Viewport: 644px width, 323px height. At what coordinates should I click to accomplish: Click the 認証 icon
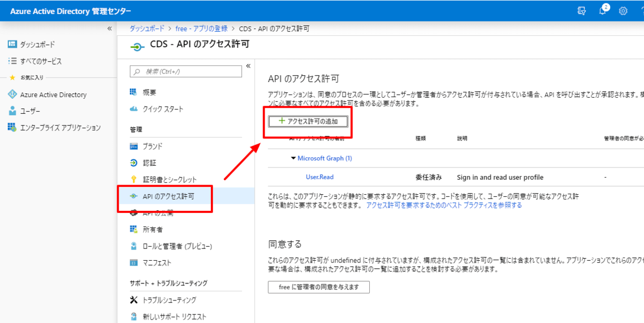coord(134,163)
